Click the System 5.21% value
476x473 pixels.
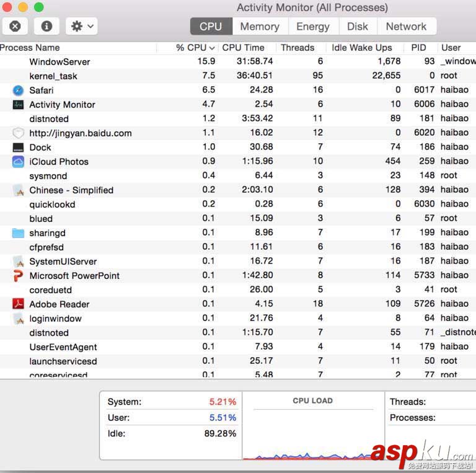click(x=223, y=402)
